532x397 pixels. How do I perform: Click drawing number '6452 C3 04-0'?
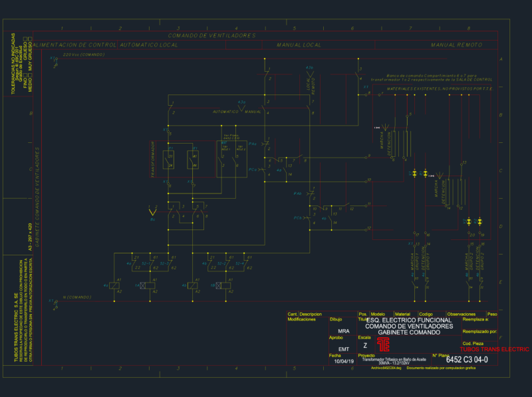tap(467, 360)
